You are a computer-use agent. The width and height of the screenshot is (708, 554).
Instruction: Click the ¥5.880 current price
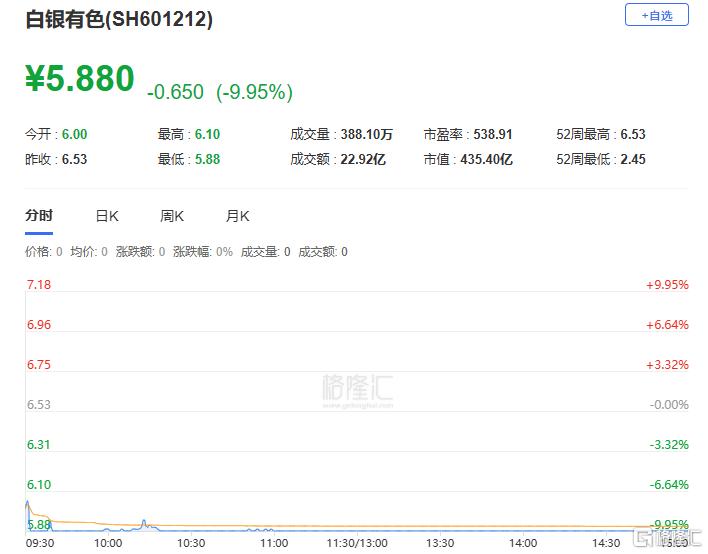[80, 79]
